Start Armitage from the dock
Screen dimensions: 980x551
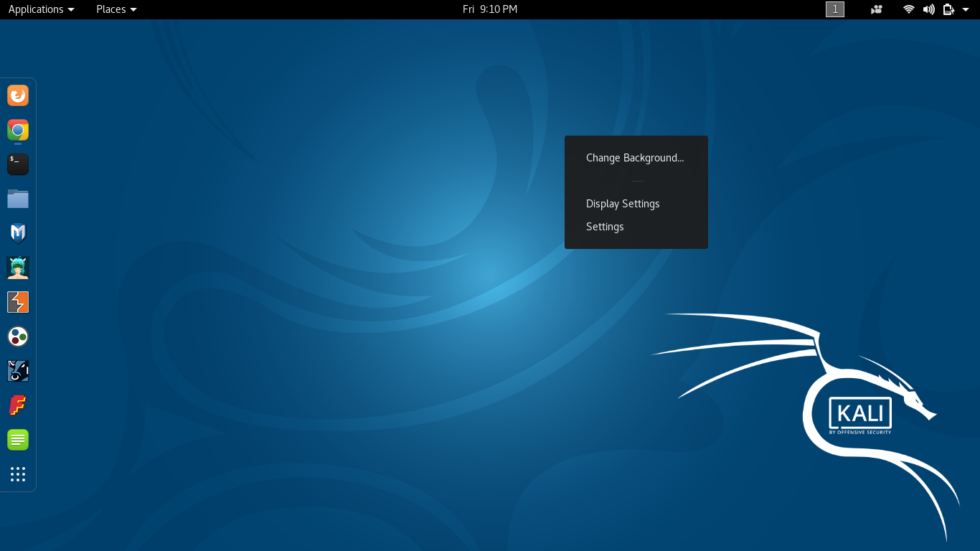[x=17, y=267]
